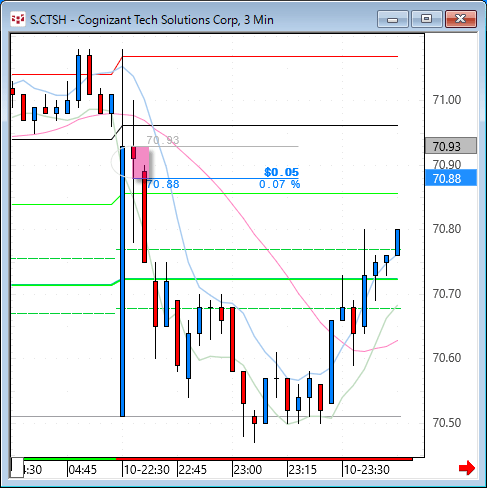487x488 pixels.
Task: Close the S.CTSH chart window
Action: (x=461, y=19)
